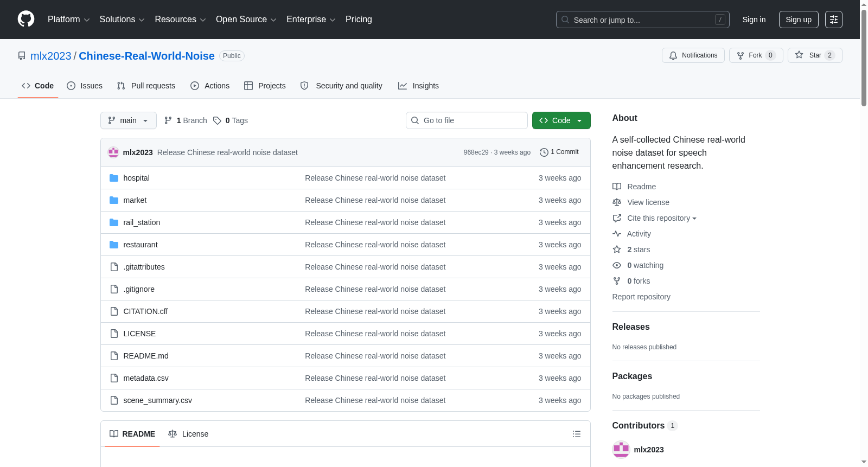Fork the repository

coord(756,55)
